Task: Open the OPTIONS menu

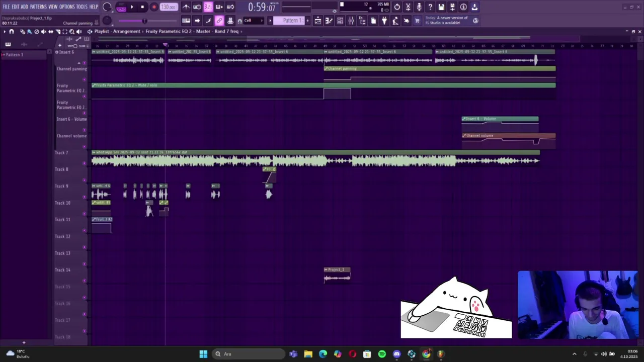Action: pyautogui.click(x=67, y=7)
